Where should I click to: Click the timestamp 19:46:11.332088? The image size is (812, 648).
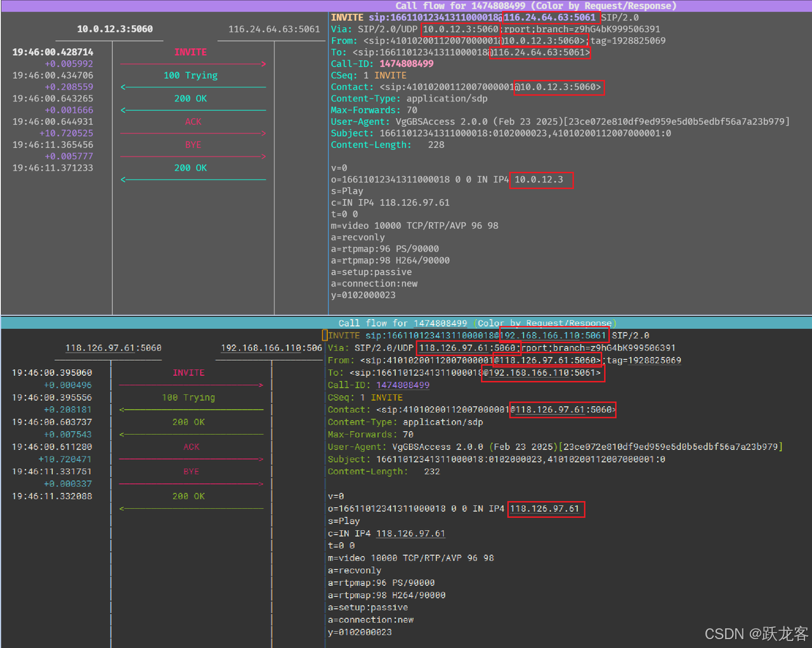(x=51, y=496)
